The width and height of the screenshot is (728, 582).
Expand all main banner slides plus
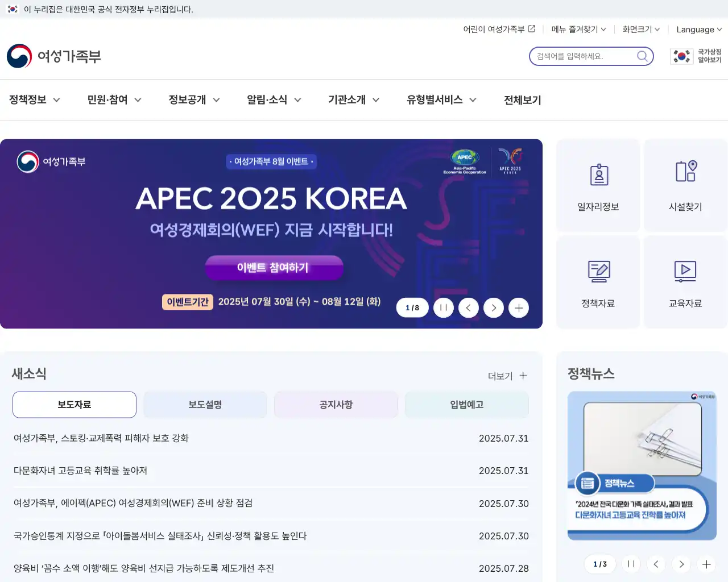pos(519,307)
